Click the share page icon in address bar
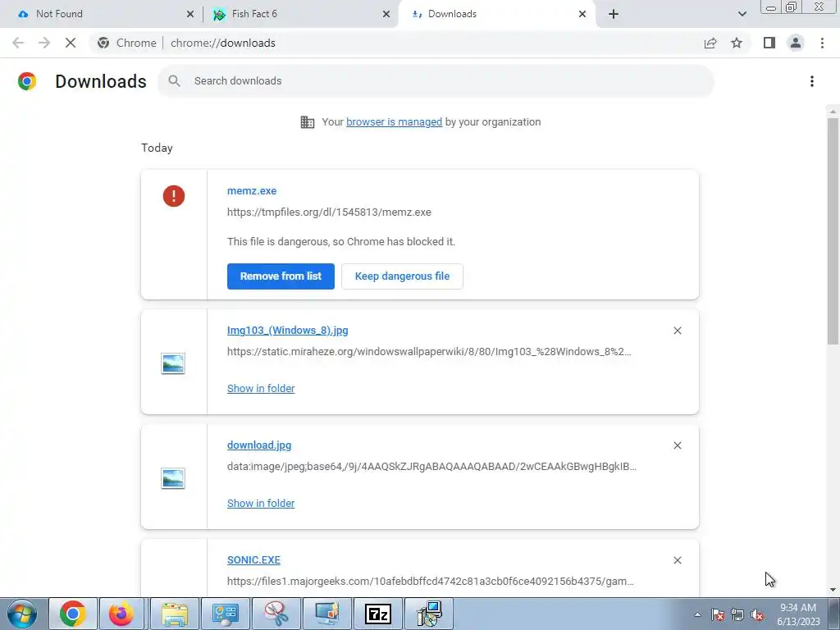This screenshot has height=630, width=840. (x=710, y=43)
